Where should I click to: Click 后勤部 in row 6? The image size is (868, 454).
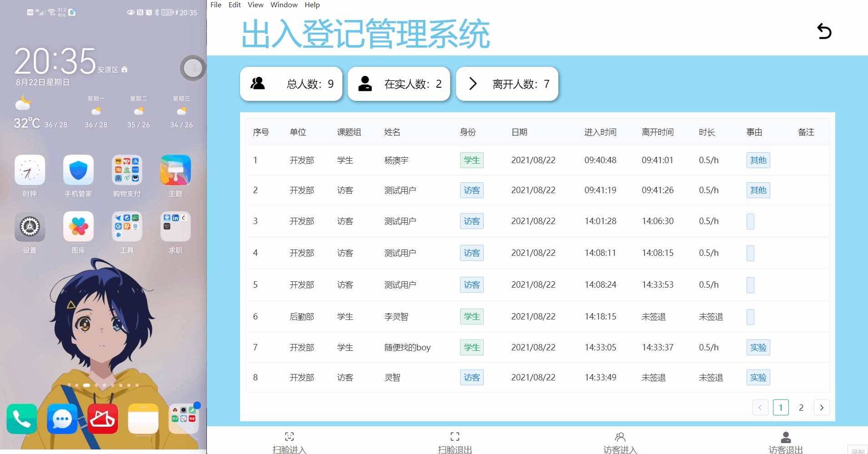pos(302,316)
